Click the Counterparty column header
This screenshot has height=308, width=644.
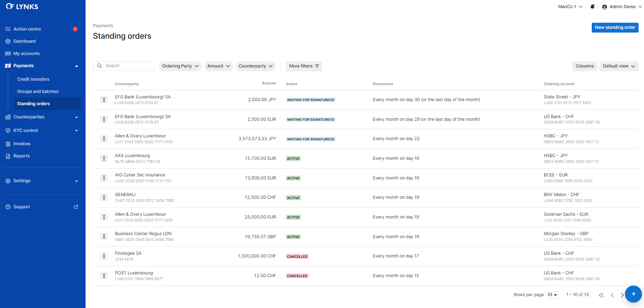click(x=127, y=84)
